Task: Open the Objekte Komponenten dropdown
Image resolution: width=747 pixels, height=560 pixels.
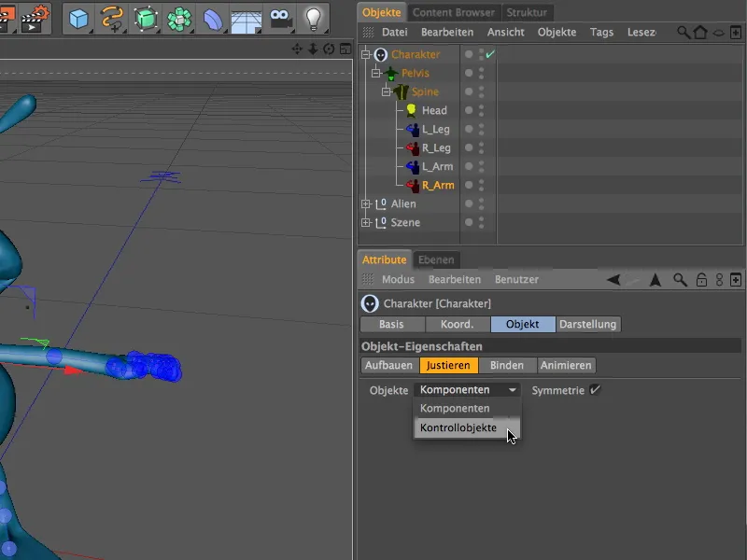Action: tap(467, 390)
